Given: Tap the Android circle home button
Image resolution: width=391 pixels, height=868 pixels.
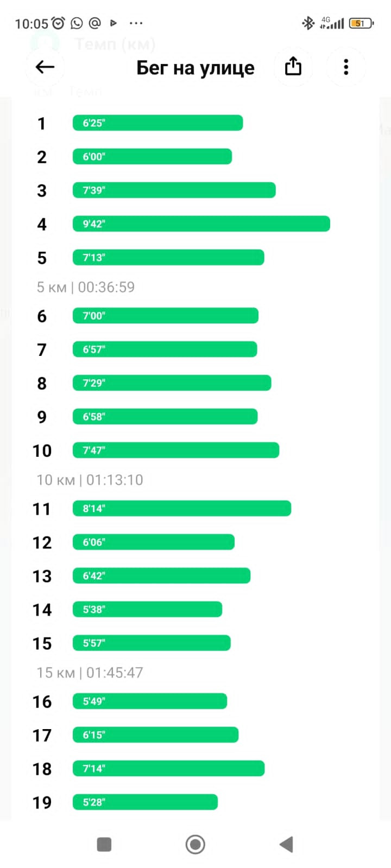Looking at the screenshot, I should pos(195,844).
